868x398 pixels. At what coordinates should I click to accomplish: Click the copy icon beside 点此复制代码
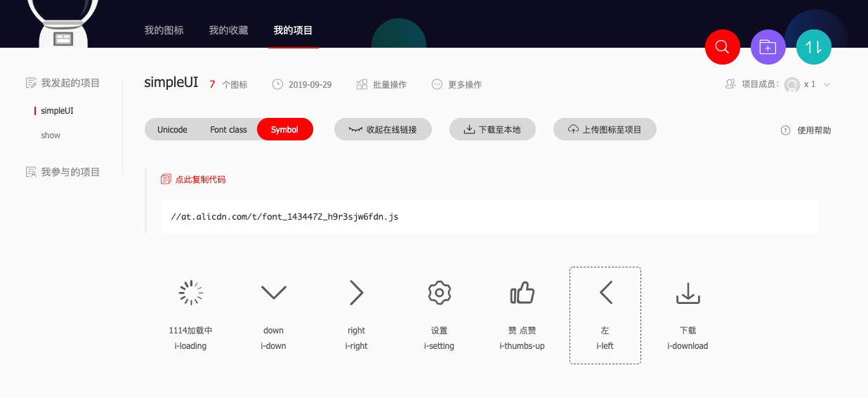pyautogui.click(x=166, y=179)
